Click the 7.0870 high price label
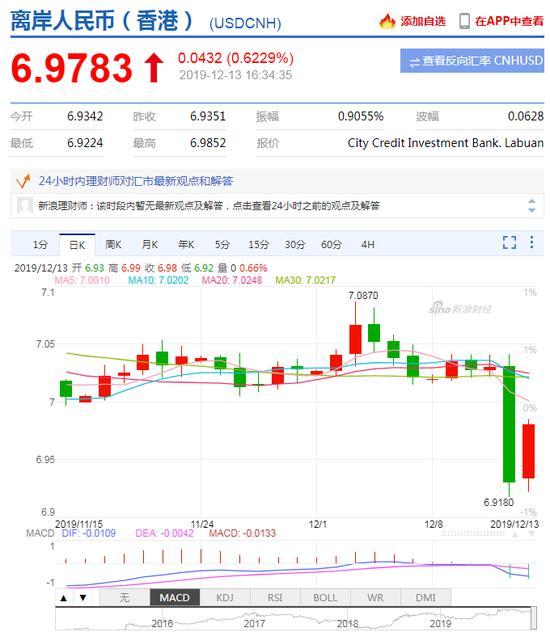 [x=363, y=295]
